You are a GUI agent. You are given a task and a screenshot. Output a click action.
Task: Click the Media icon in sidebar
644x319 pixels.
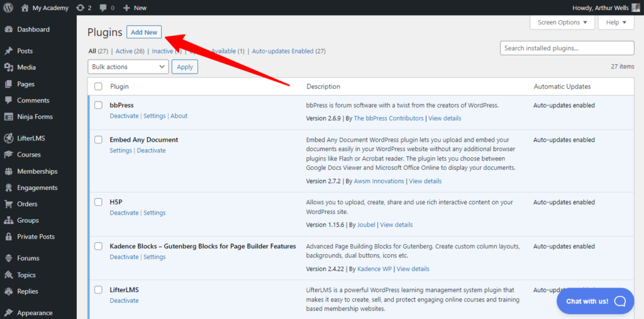click(9, 67)
